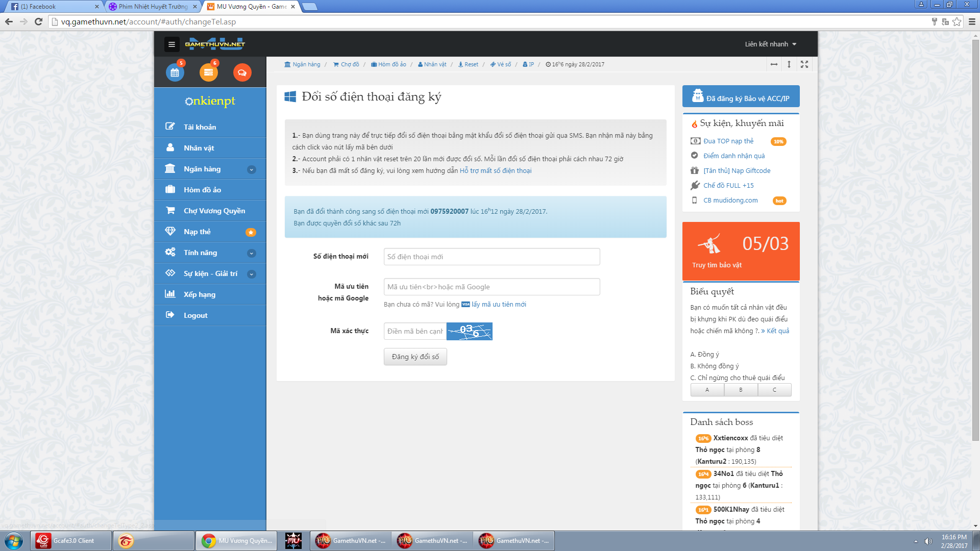Click the Đăng ký đổi số button
Screen dimensions: 980x551
point(415,357)
